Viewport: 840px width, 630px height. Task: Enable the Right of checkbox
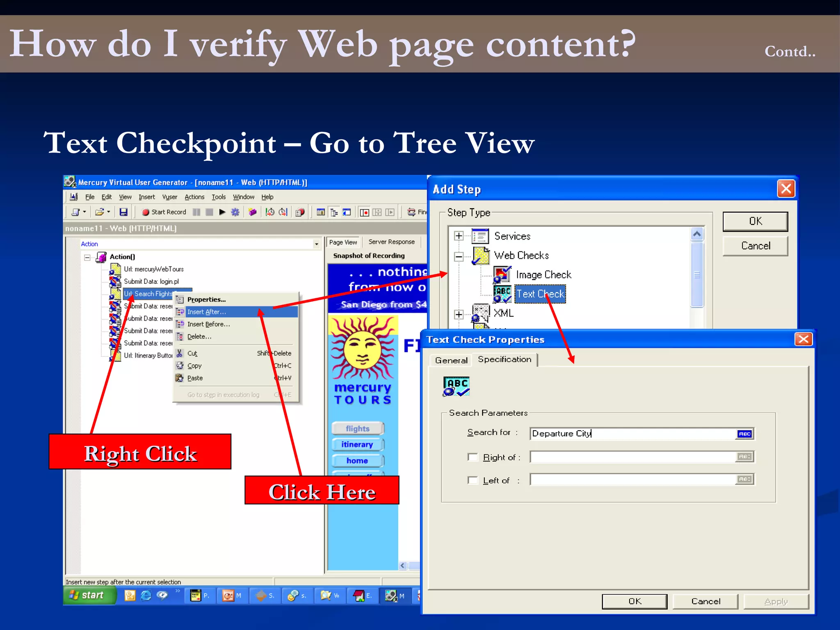click(x=473, y=457)
